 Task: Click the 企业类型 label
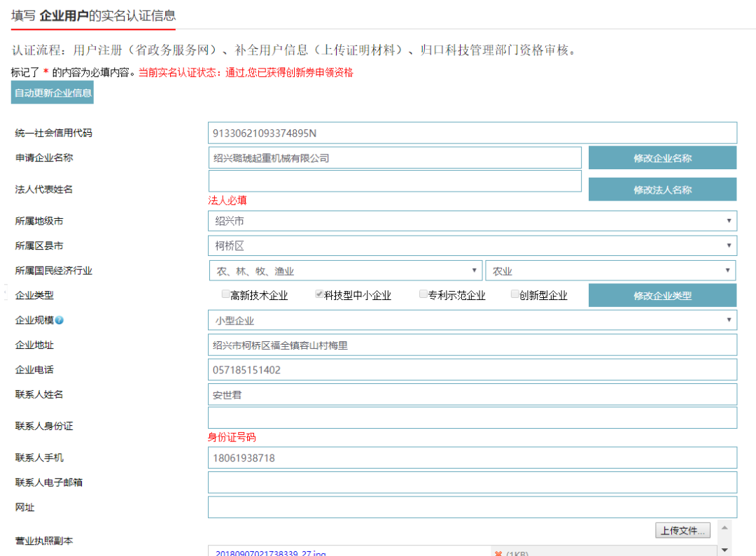(x=34, y=295)
